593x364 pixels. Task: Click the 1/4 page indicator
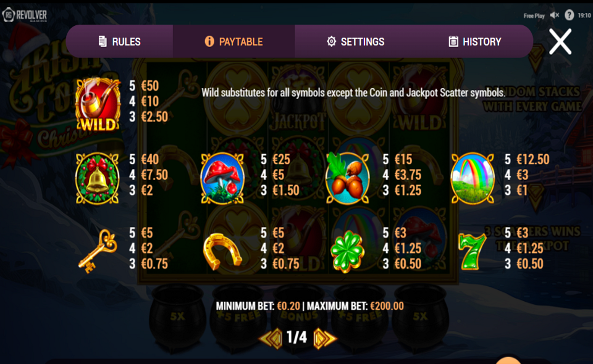point(296,337)
